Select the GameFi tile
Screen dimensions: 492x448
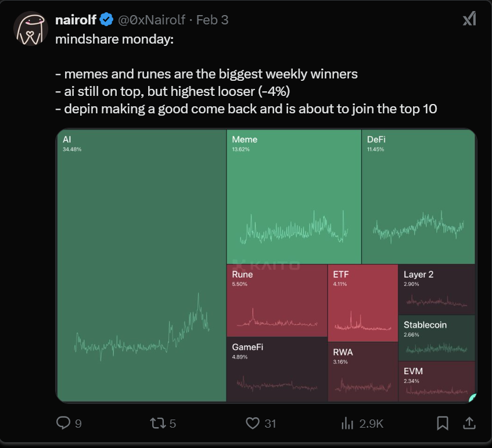(x=276, y=370)
